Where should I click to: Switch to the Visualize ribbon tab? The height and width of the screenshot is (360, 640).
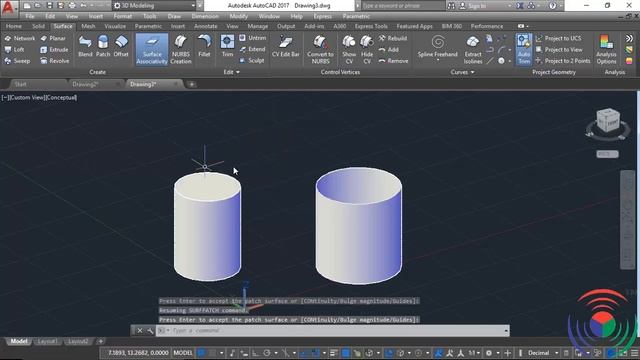(x=115, y=26)
